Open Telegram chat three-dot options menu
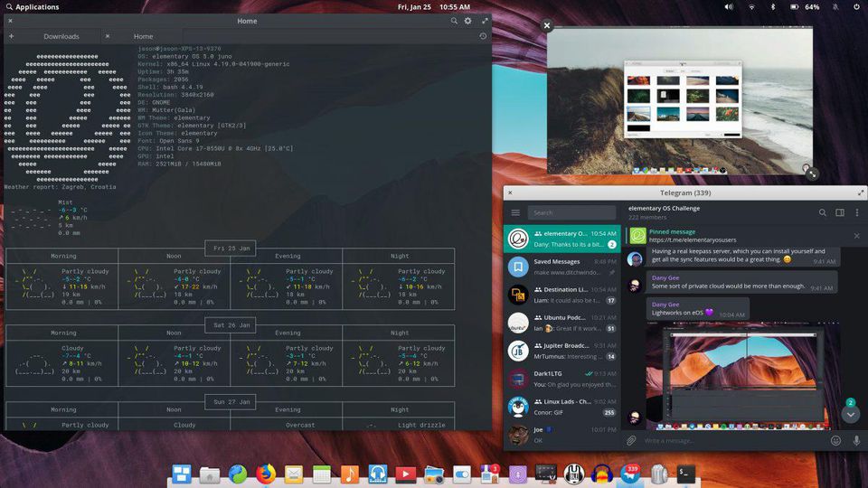 point(856,213)
